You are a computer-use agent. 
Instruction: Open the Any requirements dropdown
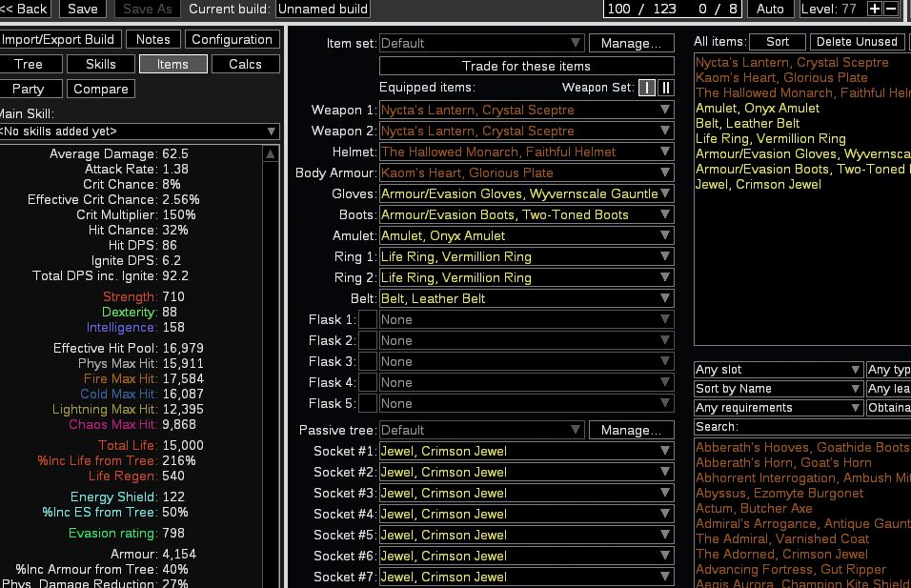pos(778,408)
